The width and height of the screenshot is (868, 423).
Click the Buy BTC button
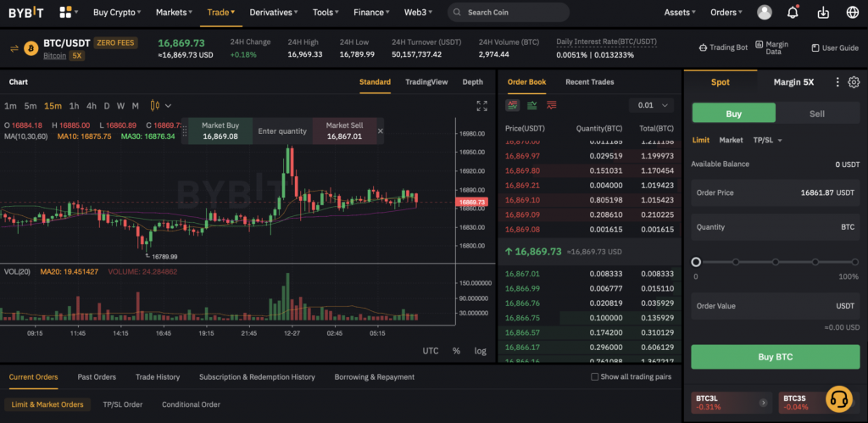[x=775, y=357]
